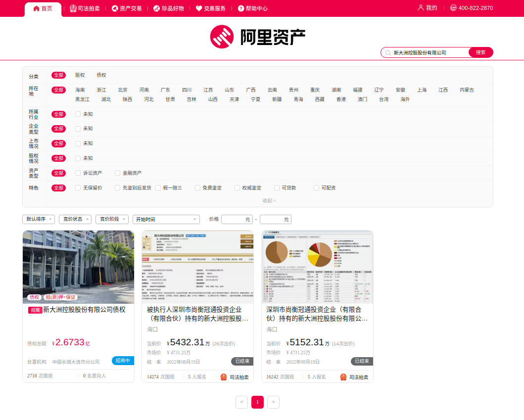Tick the 免费鉴定 checkbox
This screenshot has width=524, height=420.
coord(197,188)
